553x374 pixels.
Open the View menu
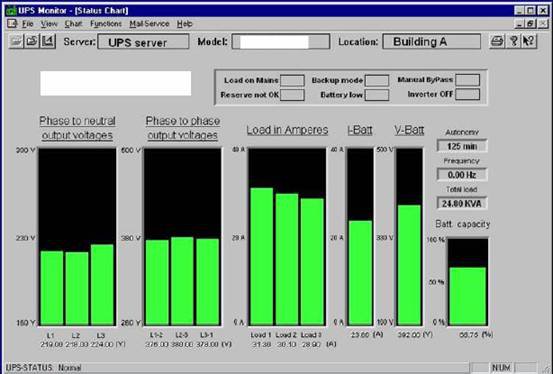pyautogui.click(x=49, y=24)
